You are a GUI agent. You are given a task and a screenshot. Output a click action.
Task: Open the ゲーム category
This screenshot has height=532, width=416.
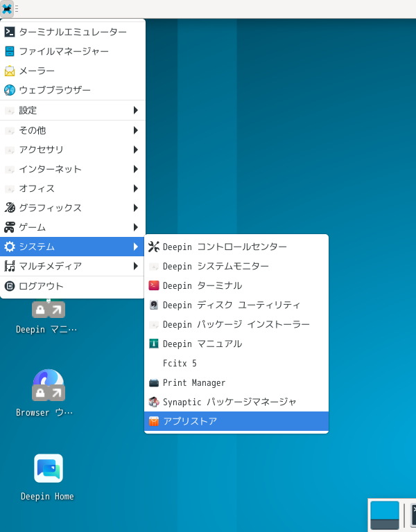[x=73, y=227]
